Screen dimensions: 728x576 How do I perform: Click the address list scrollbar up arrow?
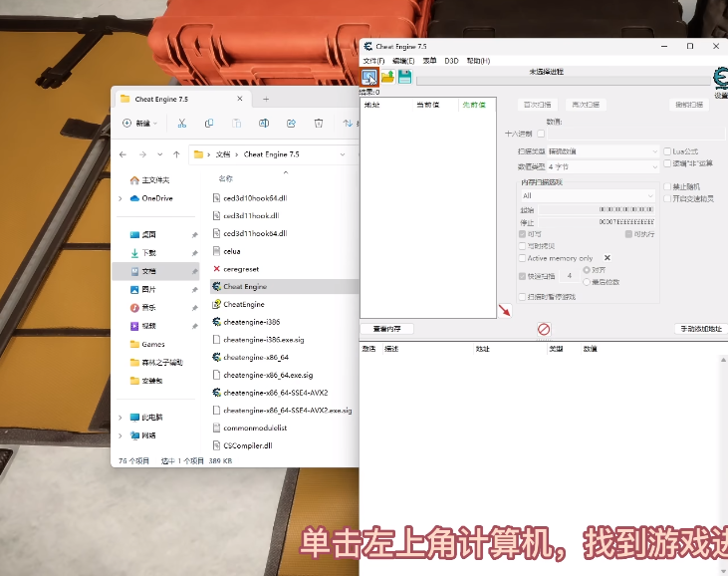click(x=723, y=360)
